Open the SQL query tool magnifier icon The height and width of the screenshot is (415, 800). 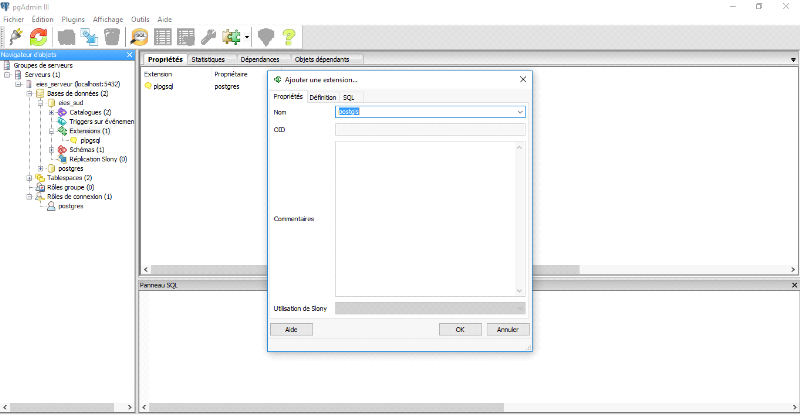point(139,37)
